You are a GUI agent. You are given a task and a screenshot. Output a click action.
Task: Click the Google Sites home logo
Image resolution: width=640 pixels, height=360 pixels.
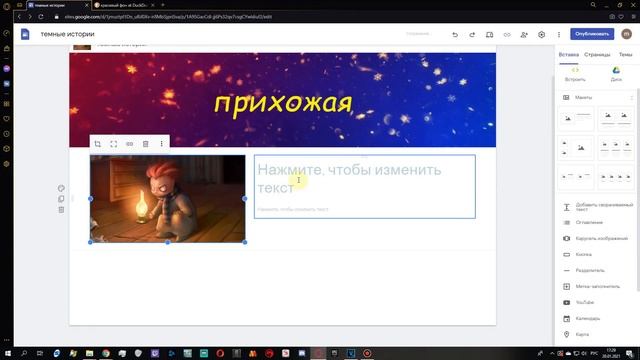(25, 34)
